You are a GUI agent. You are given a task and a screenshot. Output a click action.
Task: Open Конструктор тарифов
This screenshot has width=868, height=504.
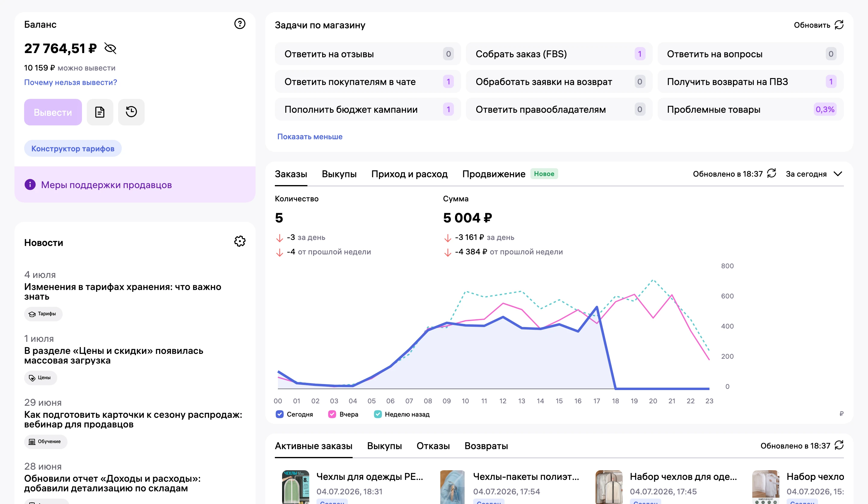73,149
